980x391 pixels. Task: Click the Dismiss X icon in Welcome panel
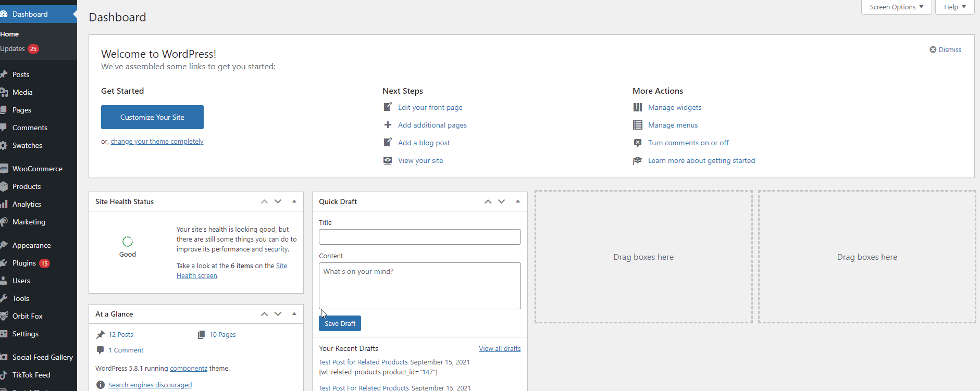point(933,49)
